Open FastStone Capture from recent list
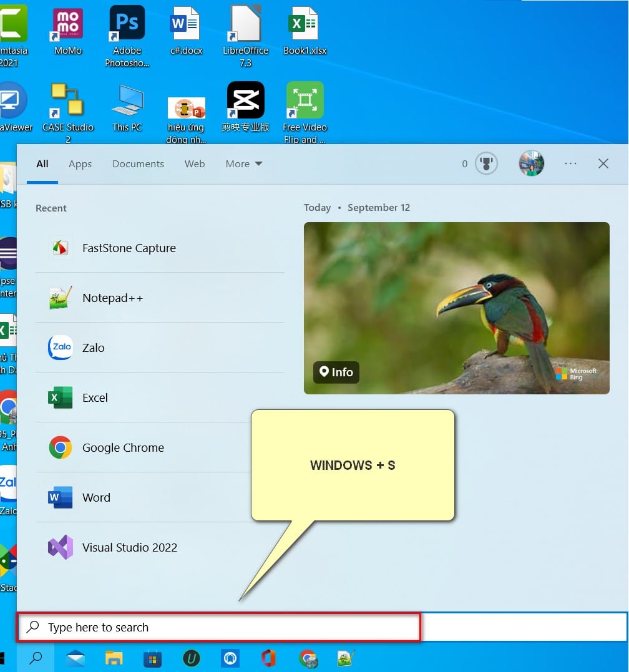 [159, 248]
